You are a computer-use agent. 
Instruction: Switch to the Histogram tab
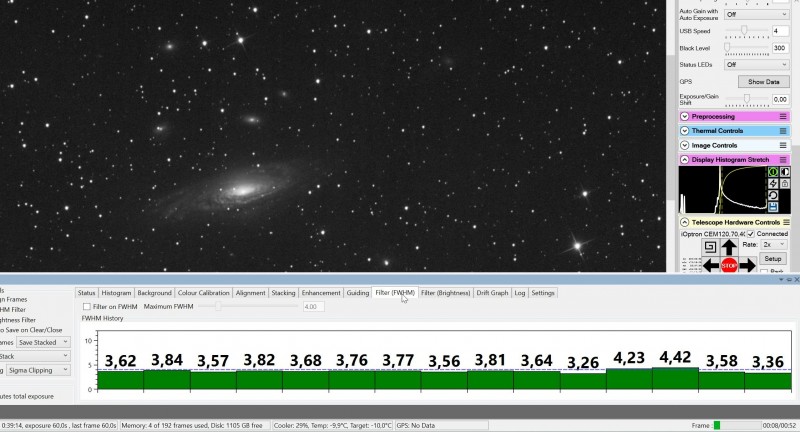pyautogui.click(x=116, y=293)
